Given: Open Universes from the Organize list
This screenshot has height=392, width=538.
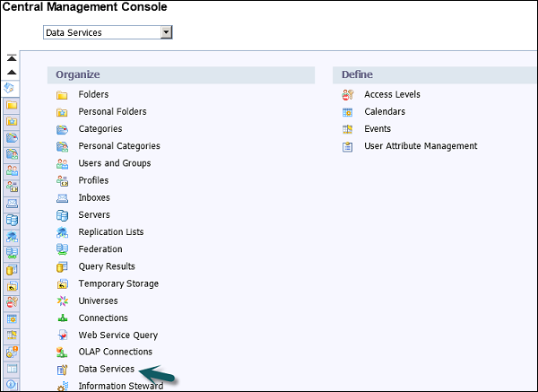Looking at the screenshot, I should click(100, 301).
